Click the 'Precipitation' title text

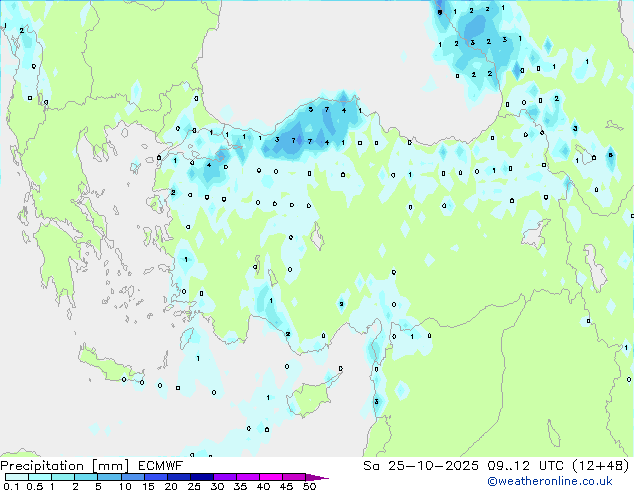(42, 466)
